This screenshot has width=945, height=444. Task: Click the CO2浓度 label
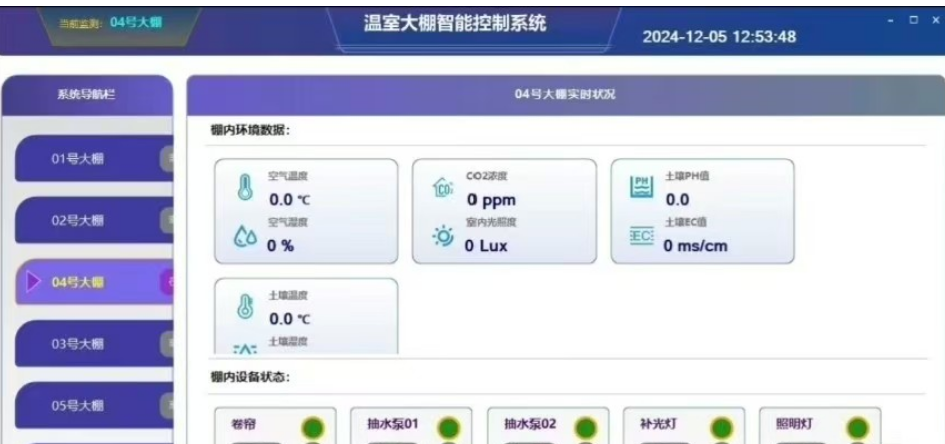pos(486,176)
